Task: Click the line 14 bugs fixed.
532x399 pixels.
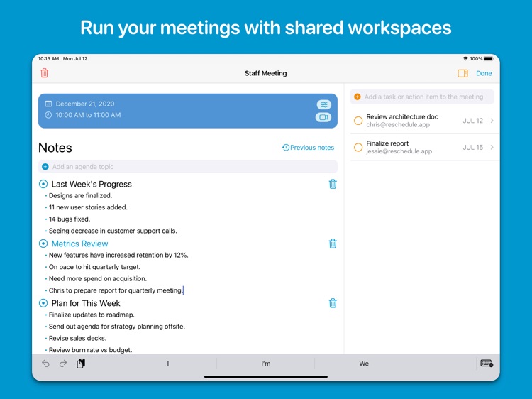Action: (x=70, y=219)
